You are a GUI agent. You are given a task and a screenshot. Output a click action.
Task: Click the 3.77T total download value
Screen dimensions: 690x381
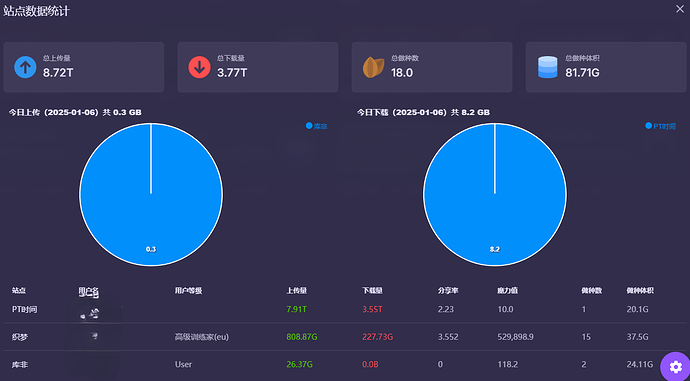[232, 73]
